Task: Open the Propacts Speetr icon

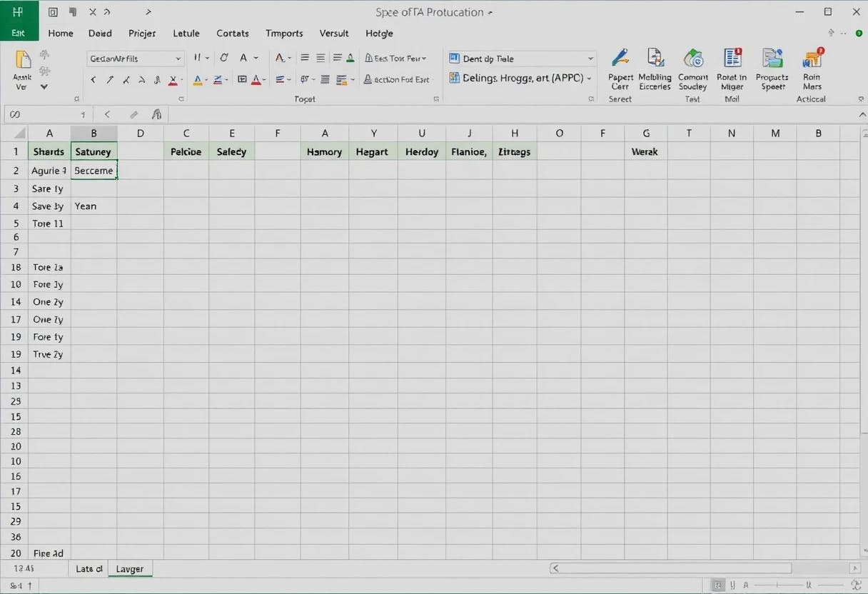Action: [772, 59]
